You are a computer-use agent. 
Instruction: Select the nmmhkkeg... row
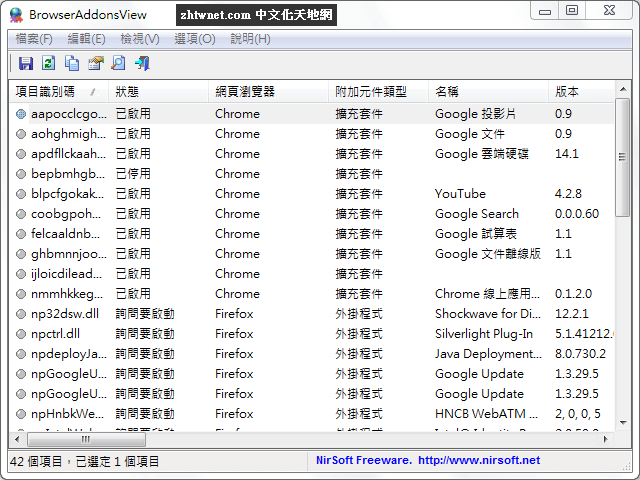point(311,294)
